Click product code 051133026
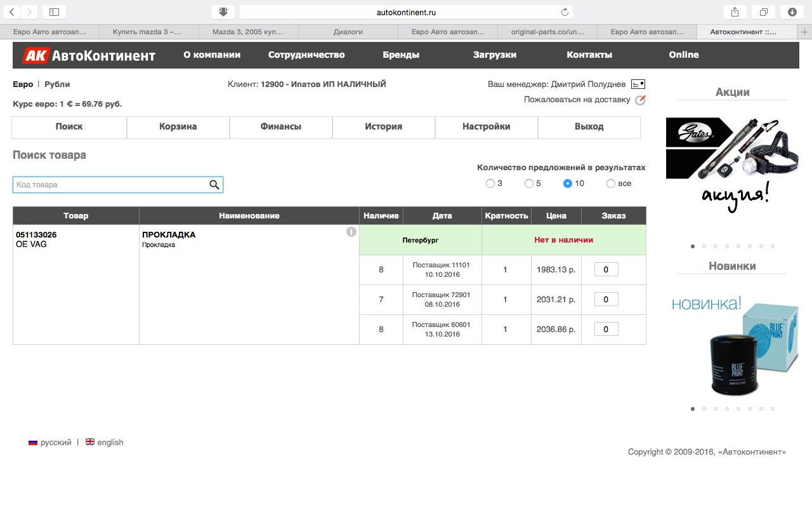This screenshot has height=508, width=812. 36,235
